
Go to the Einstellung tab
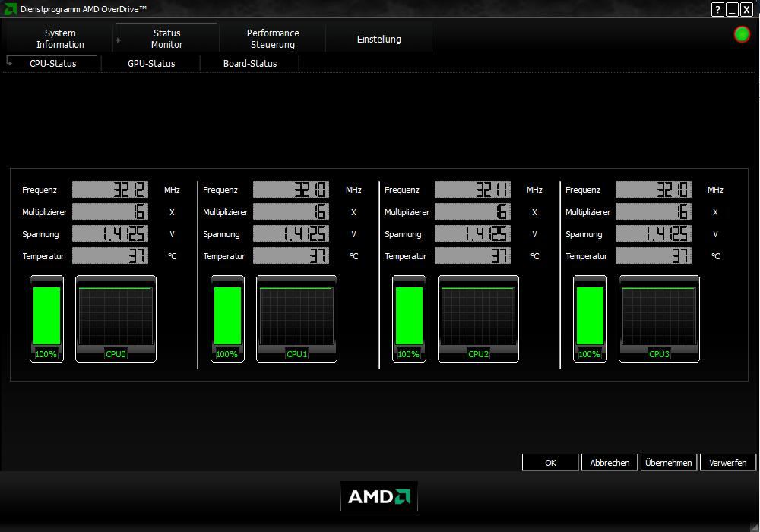(379, 39)
